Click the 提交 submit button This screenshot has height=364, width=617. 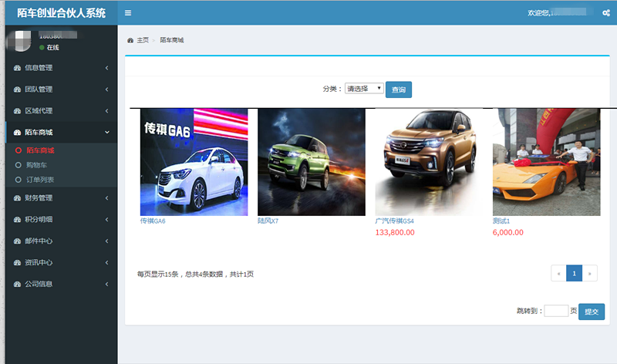tap(592, 312)
